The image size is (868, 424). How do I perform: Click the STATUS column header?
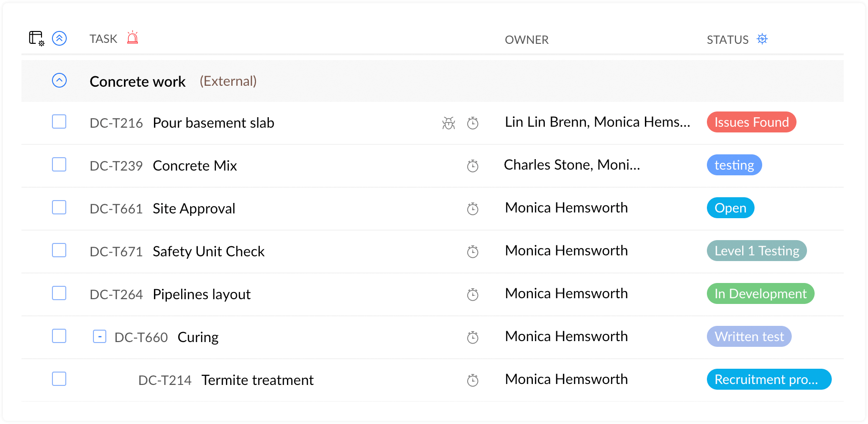(x=727, y=40)
